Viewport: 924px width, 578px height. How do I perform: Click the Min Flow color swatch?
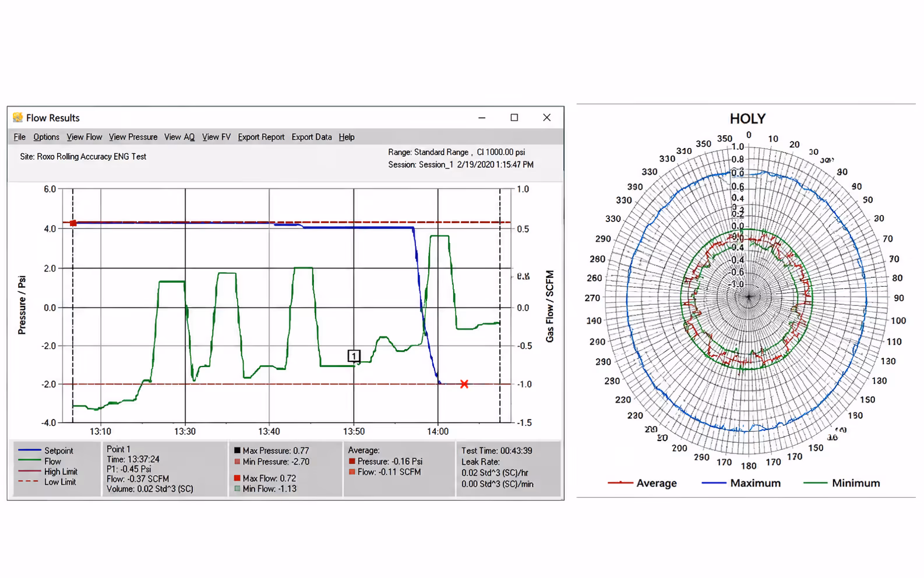(237, 489)
